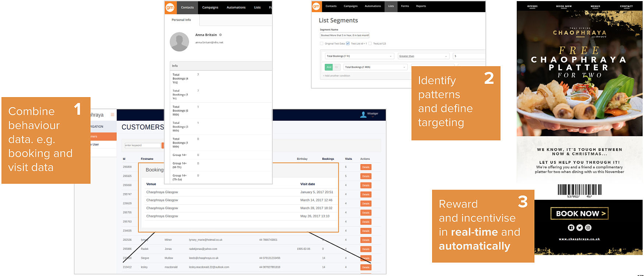644x276 pixels.
Task: Click the Info section header
Action: coord(221,66)
